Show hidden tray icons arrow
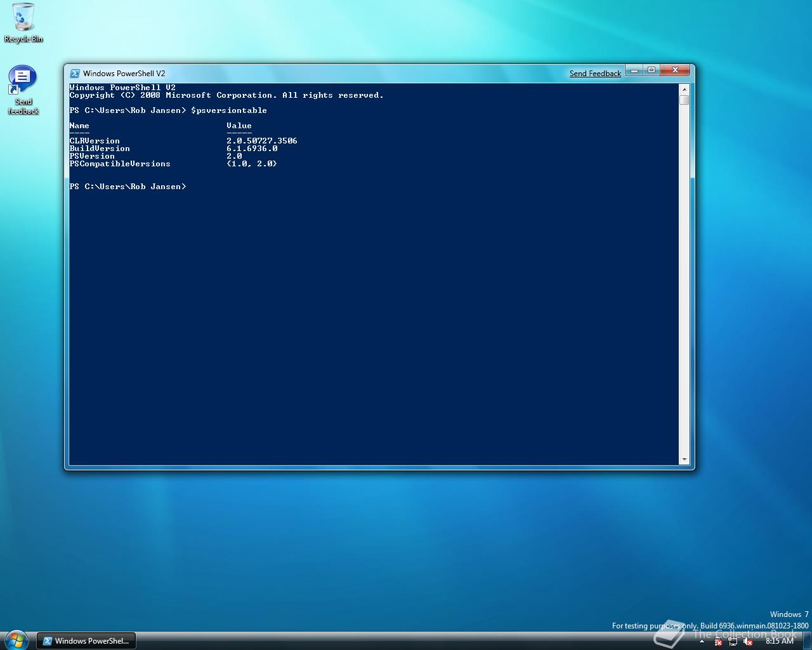Screen dimensions: 812x650 tap(702, 641)
